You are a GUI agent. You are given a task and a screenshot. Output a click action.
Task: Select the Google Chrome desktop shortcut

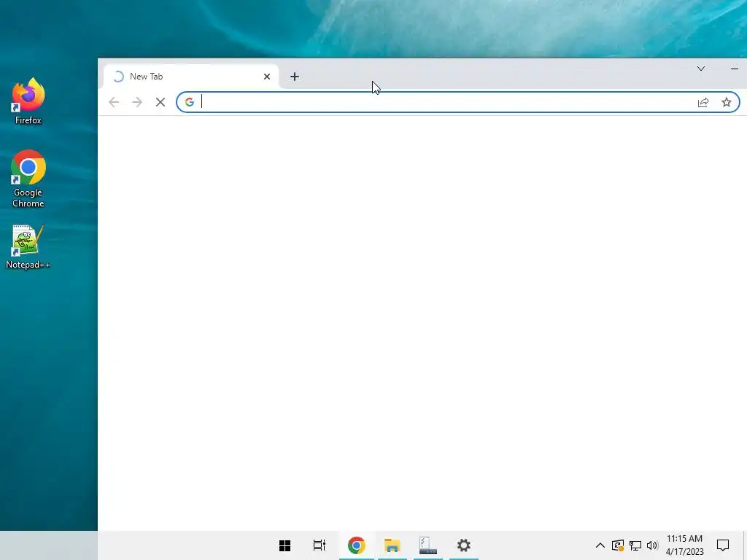coord(28,179)
